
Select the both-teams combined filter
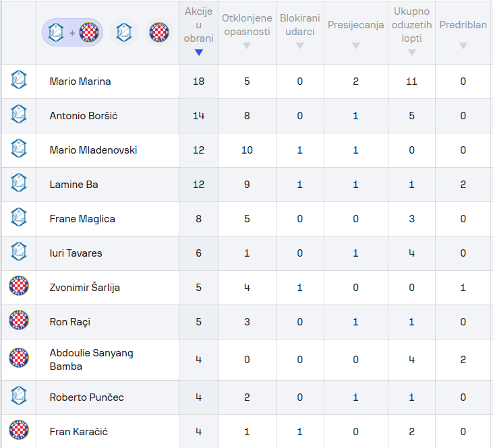click(x=72, y=32)
